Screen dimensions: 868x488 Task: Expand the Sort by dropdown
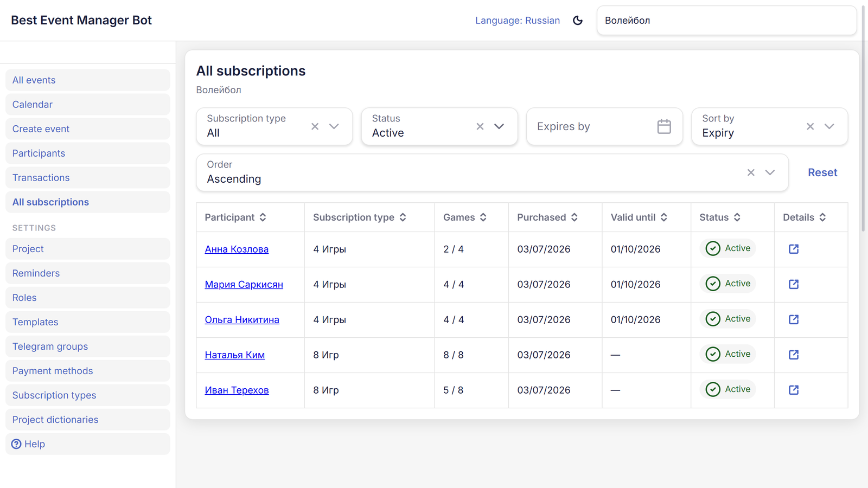tap(829, 126)
